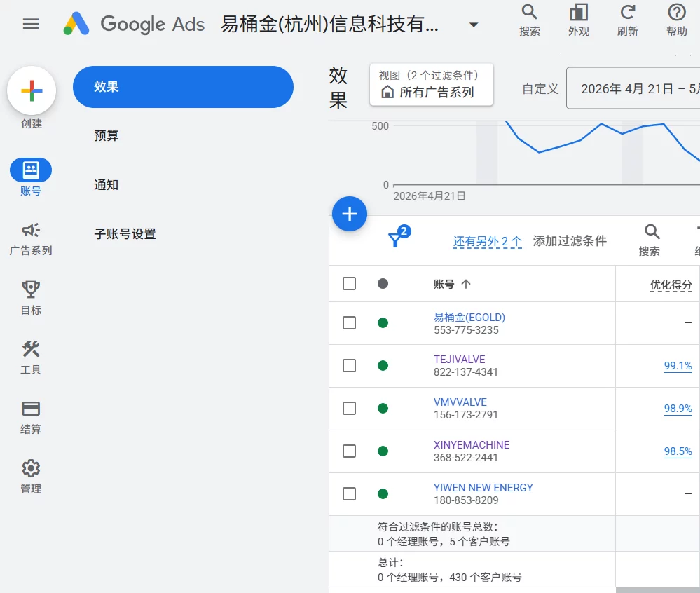The height and width of the screenshot is (593, 700).
Task: Click the 还有另外 2 个 link
Action: tap(487, 241)
